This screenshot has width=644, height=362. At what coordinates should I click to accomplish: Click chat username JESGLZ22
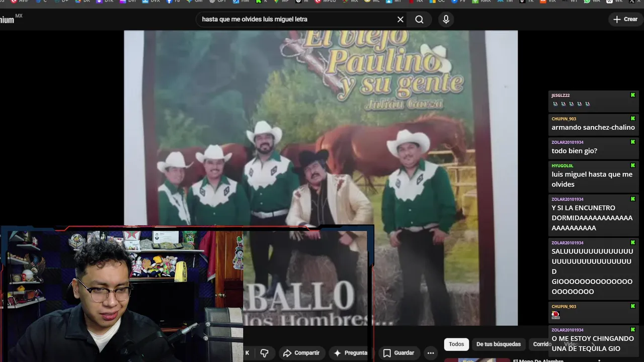pos(560,96)
